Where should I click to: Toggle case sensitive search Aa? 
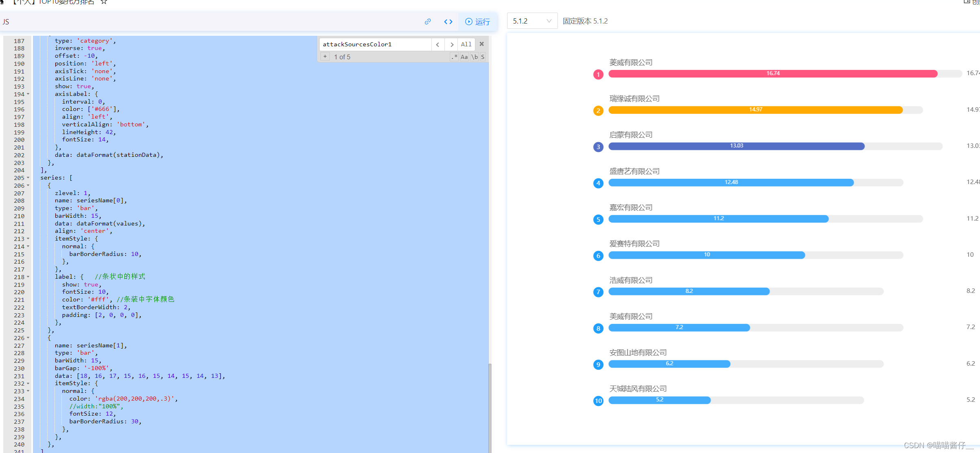point(464,57)
